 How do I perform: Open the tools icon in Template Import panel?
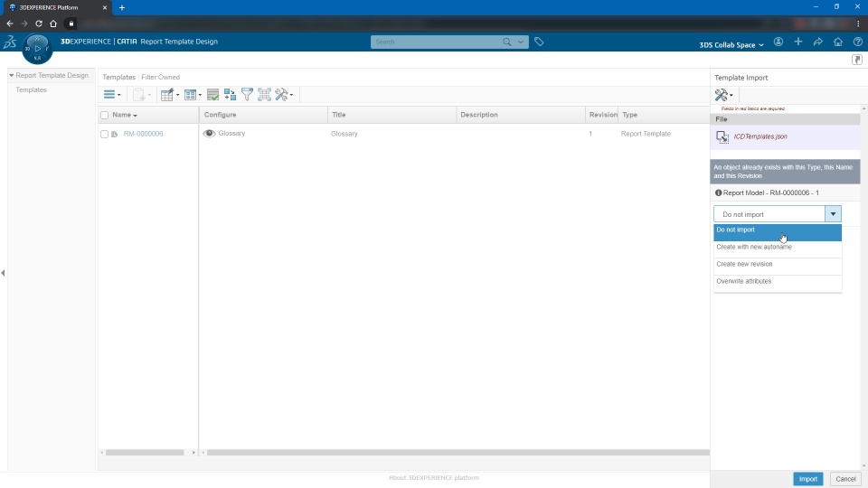(722, 95)
